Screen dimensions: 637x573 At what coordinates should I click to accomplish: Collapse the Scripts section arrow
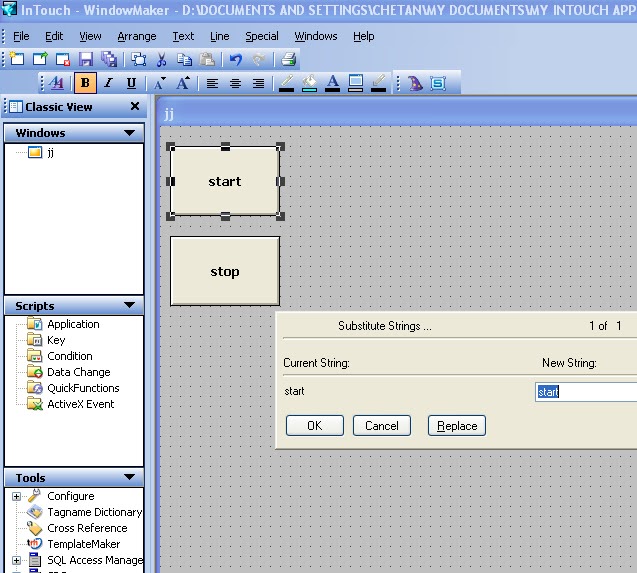130,305
